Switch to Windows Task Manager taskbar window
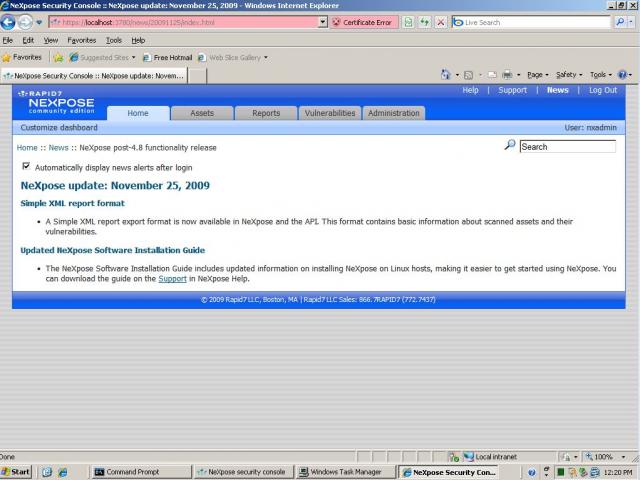Screen dimensions: 640x480 (346, 472)
